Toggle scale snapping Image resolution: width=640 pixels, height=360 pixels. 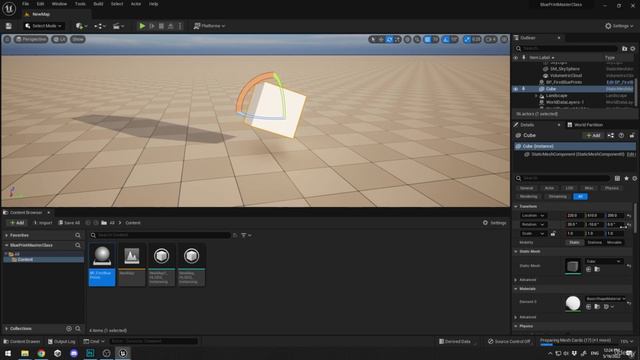click(x=467, y=39)
